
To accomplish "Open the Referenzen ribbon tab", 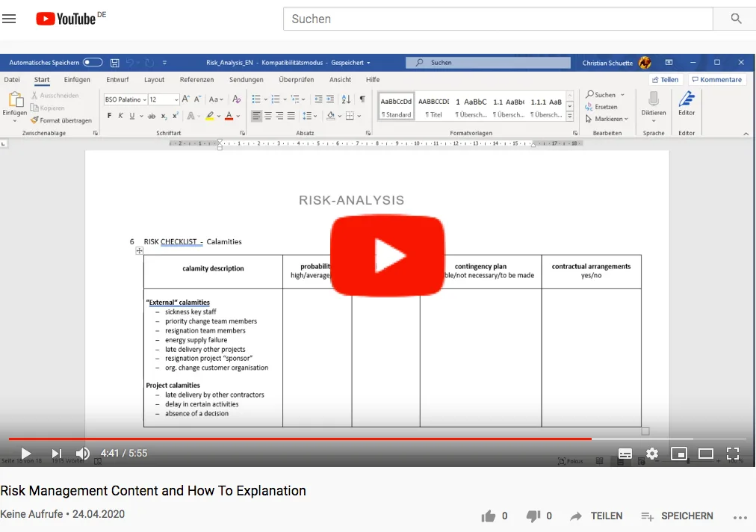I will tap(196, 80).
